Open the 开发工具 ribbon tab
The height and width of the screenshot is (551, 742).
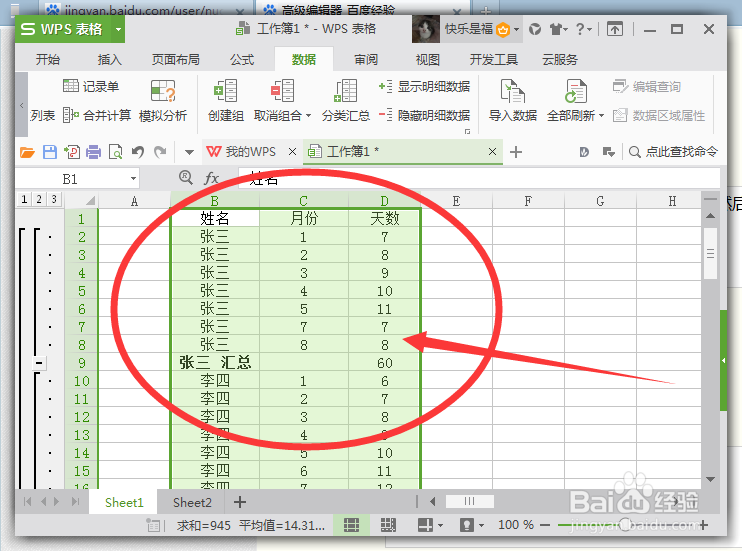click(494, 60)
